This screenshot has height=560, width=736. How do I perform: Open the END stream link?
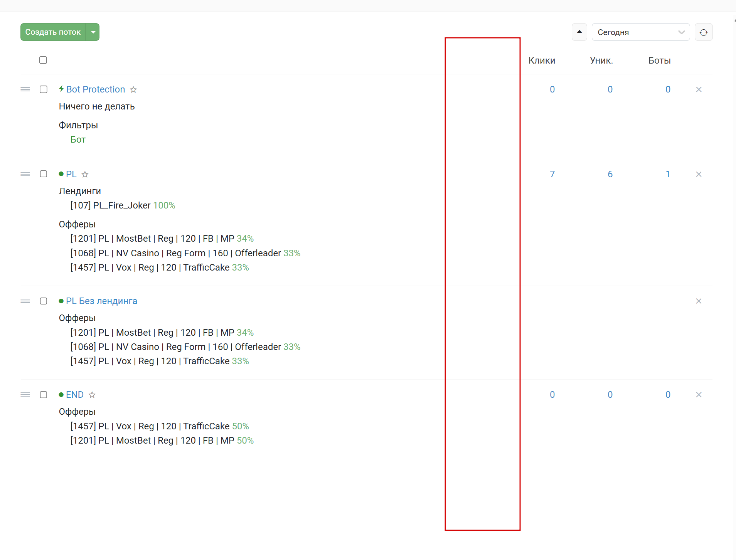(x=75, y=395)
